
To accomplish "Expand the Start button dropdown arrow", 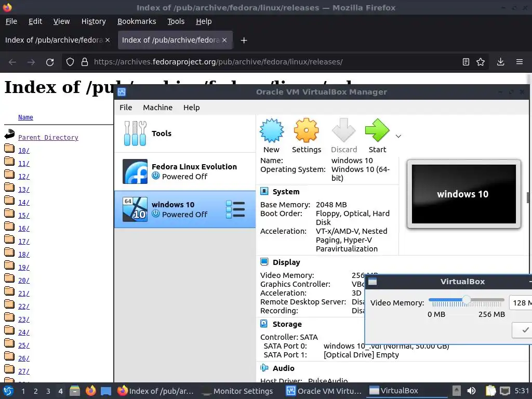I will 398,136.
